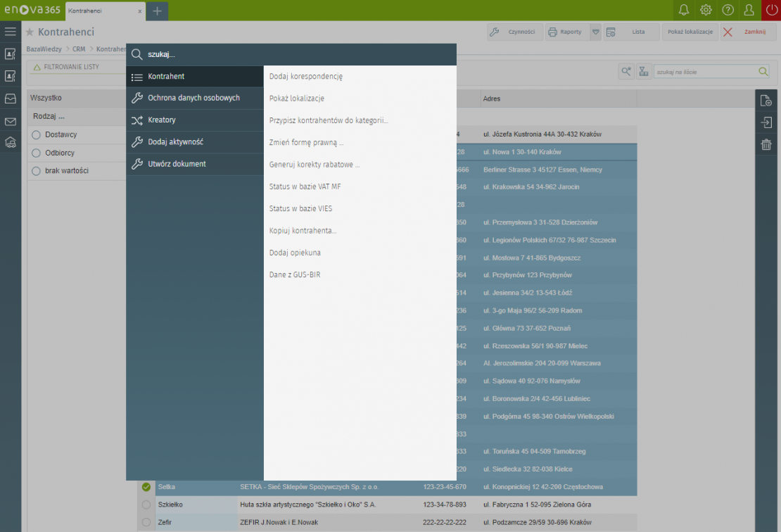Open the help question mark icon
This screenshot has height=532, width=781.
[x=728, y=10]
